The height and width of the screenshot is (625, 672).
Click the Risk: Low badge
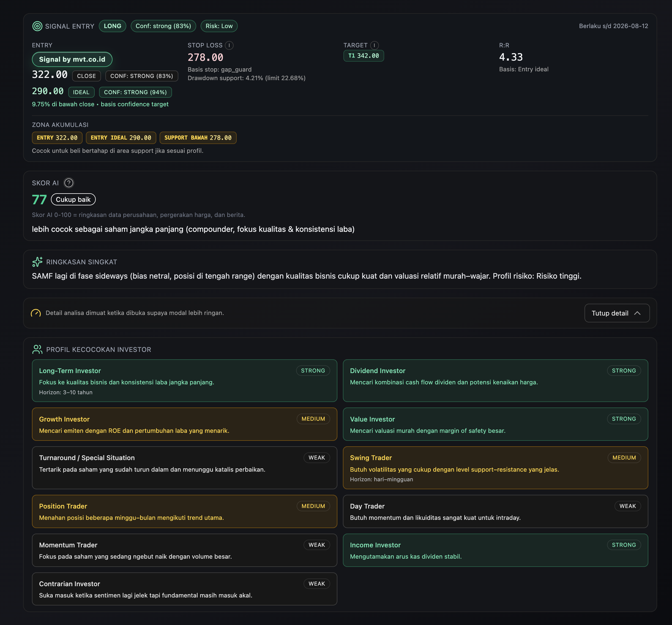tap(219, 26)
